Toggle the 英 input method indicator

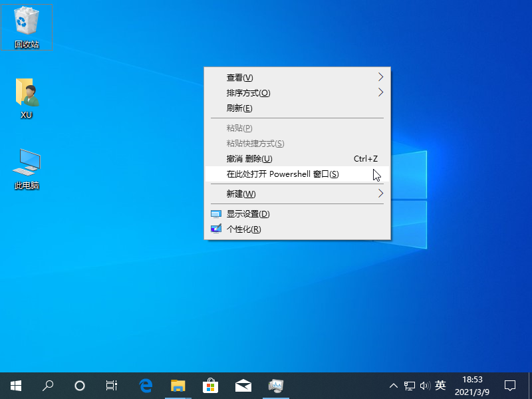point(440,385)
